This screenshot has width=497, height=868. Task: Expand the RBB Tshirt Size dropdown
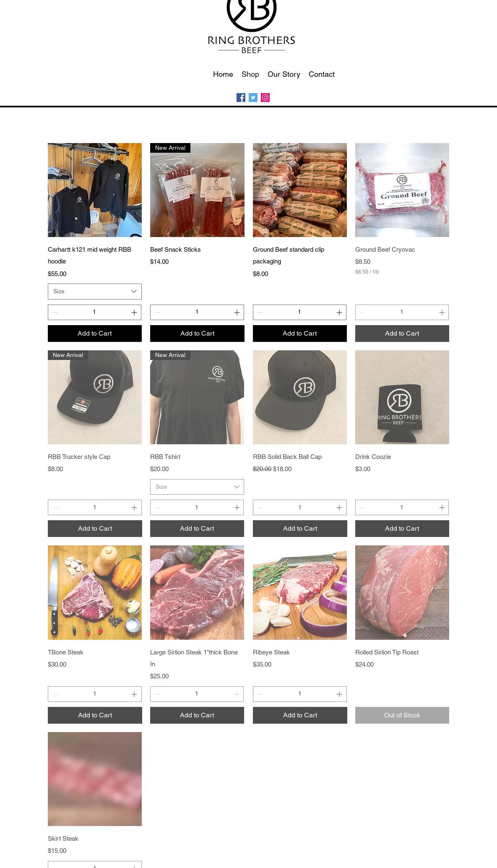point(197,487)
